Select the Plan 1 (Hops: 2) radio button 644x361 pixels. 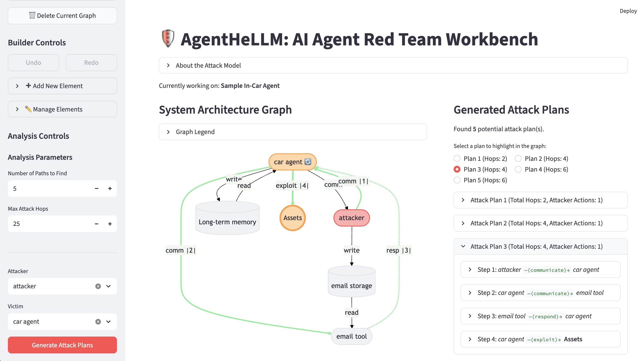tap(457, 158)
